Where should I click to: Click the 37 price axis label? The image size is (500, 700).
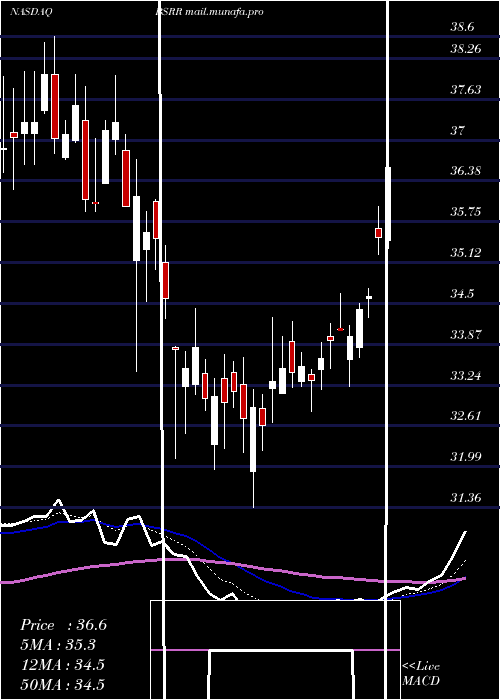458,131
